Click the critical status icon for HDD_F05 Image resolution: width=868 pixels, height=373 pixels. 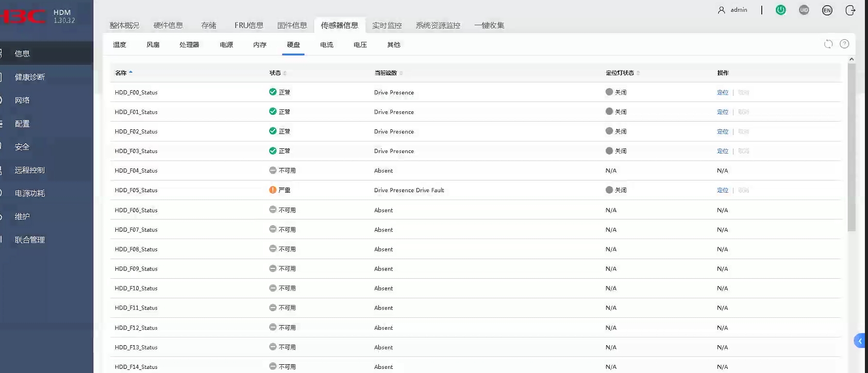click(x=273, y=190)
